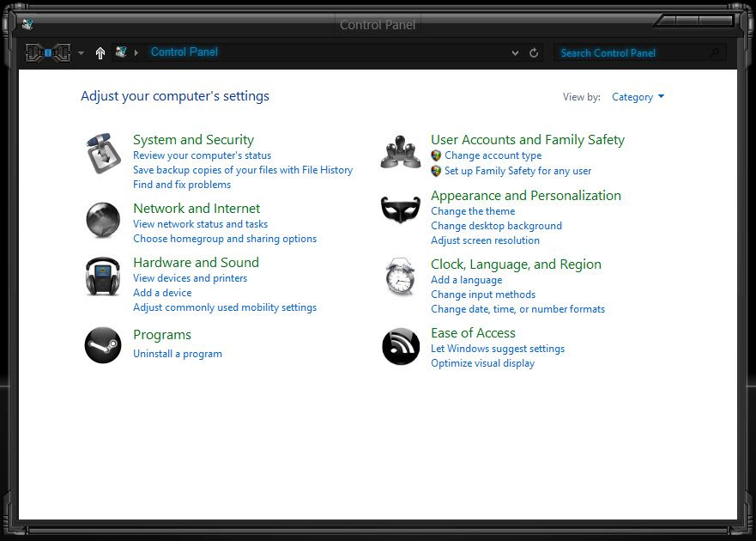Open the Appearance and Personalization mask icon
The image size is (756, 541).
click(400, 210)
